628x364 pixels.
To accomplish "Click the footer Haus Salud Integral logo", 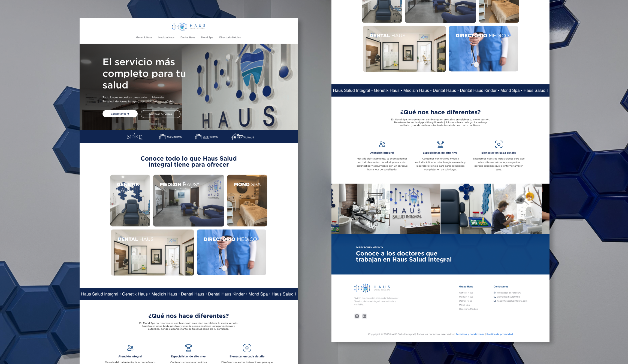I will (372, 288).
